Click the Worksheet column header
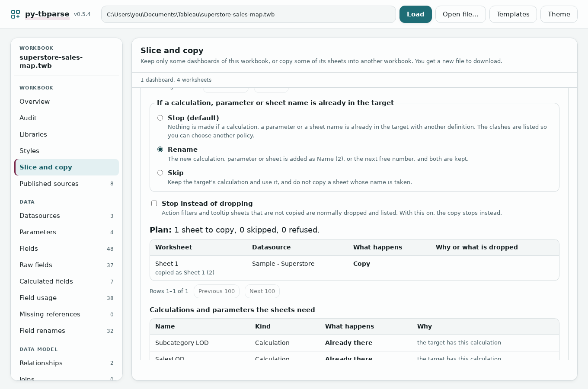Screen dimensions: 588x389 [x=174, y=247]
